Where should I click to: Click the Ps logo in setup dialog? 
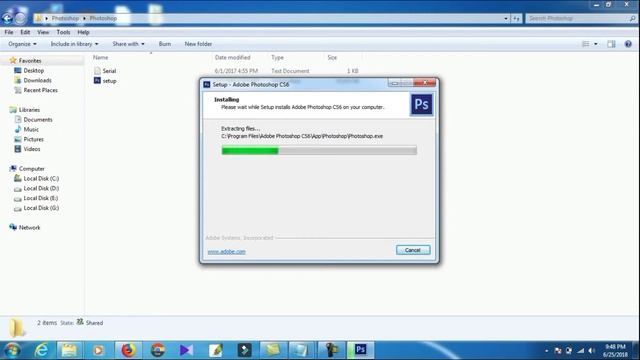[x=421, y=104]
